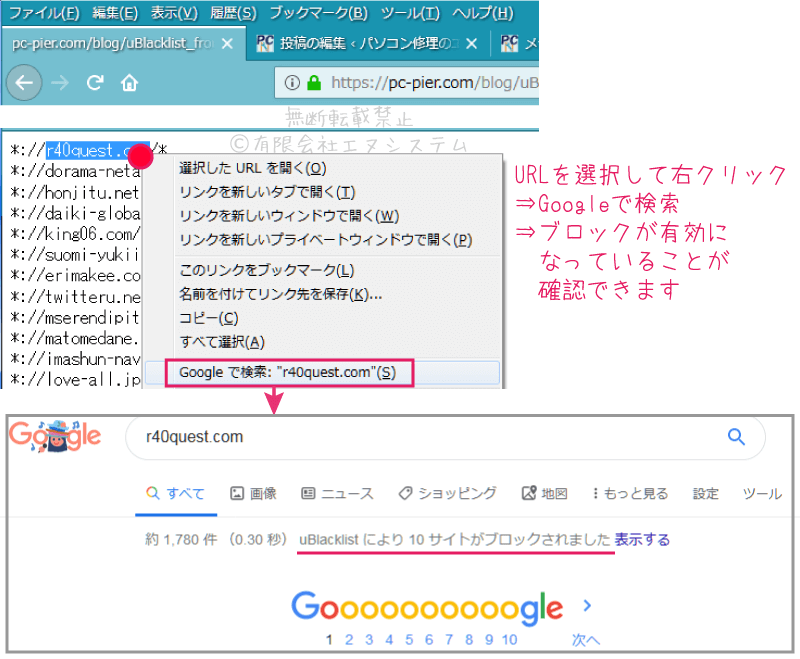The image size is (800, 659).
Task: Go to the home page icon
Action: pyautogui.click(x=129, y=82)
